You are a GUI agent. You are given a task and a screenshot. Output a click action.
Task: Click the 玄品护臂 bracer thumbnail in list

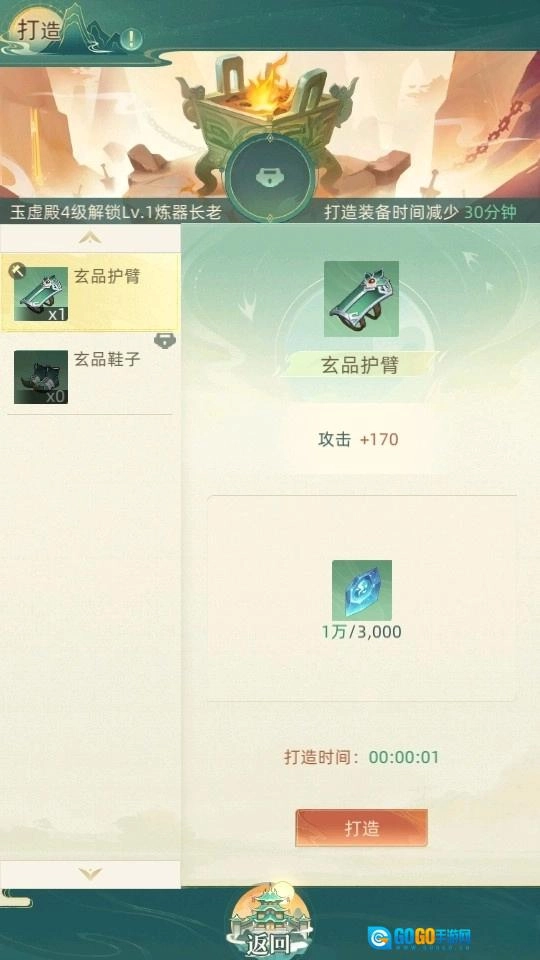tap(41, 294)
